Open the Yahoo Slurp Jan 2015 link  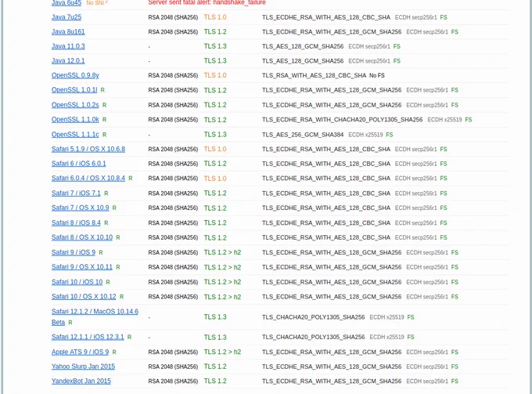(x=83, y=367)
